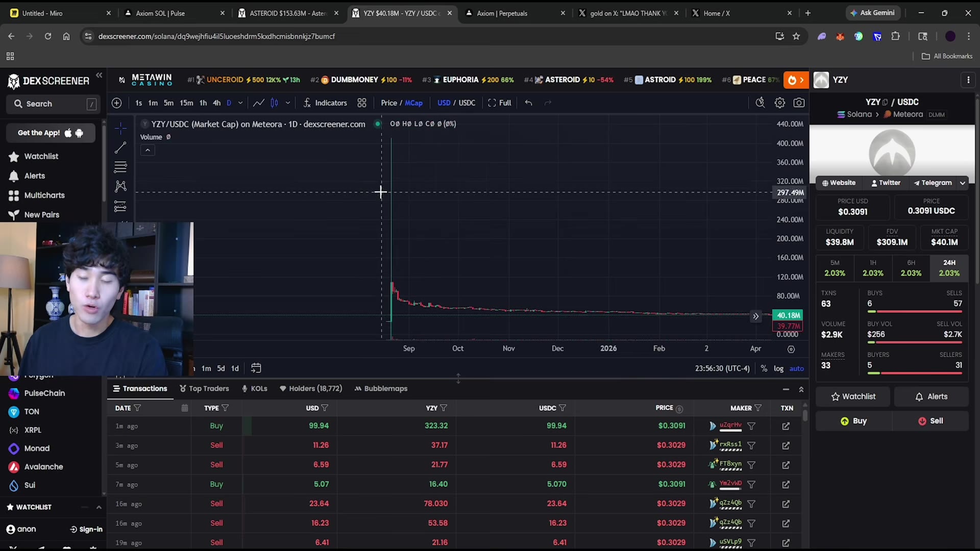Click the date picker calendar icon in DATE column
Viewport: 980px width, 551px height.
[185, 408]
